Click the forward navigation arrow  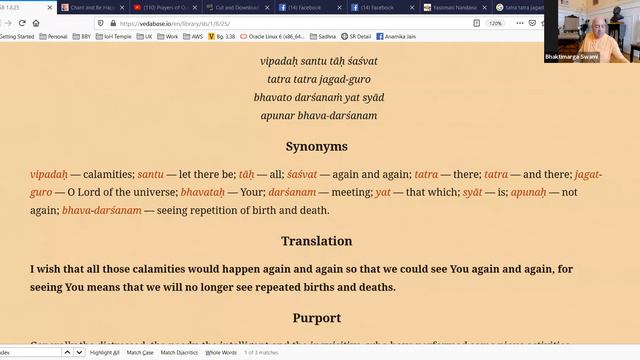(x=8, y=23)
